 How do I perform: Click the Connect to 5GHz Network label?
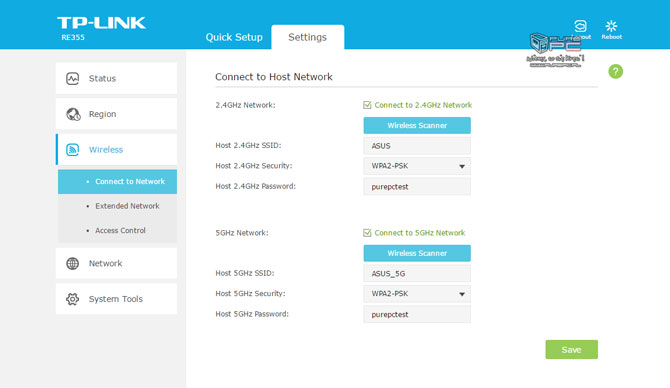pyautogui.click(x=420, y=233)
